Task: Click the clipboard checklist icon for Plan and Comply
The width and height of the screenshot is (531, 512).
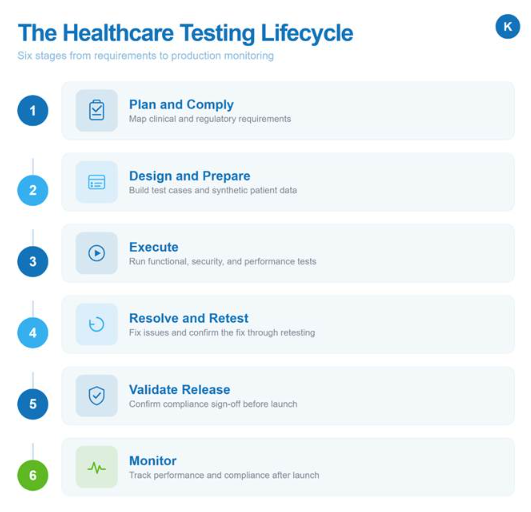Action: (x=97, y=110)
